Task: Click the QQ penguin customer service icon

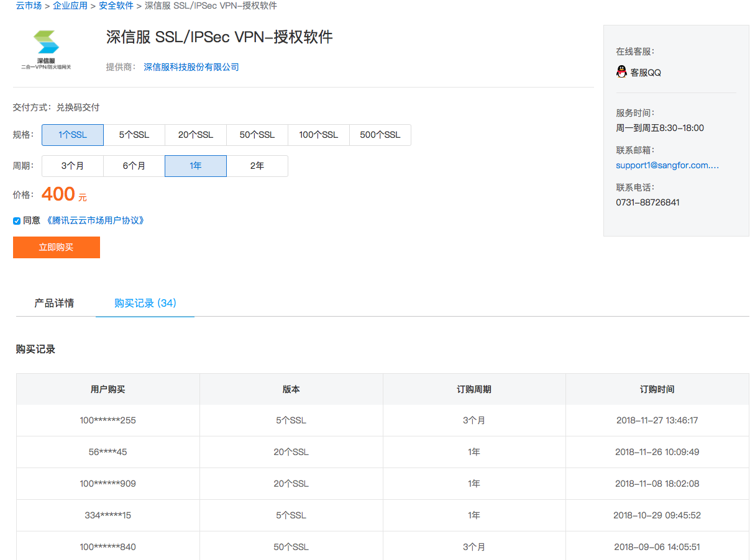Action: pos(621,72)
